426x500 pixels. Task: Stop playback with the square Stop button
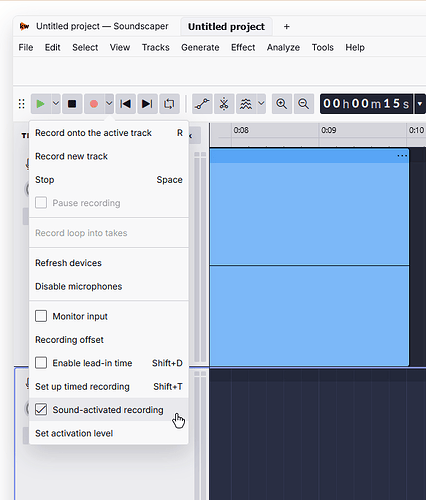[72, 104]
